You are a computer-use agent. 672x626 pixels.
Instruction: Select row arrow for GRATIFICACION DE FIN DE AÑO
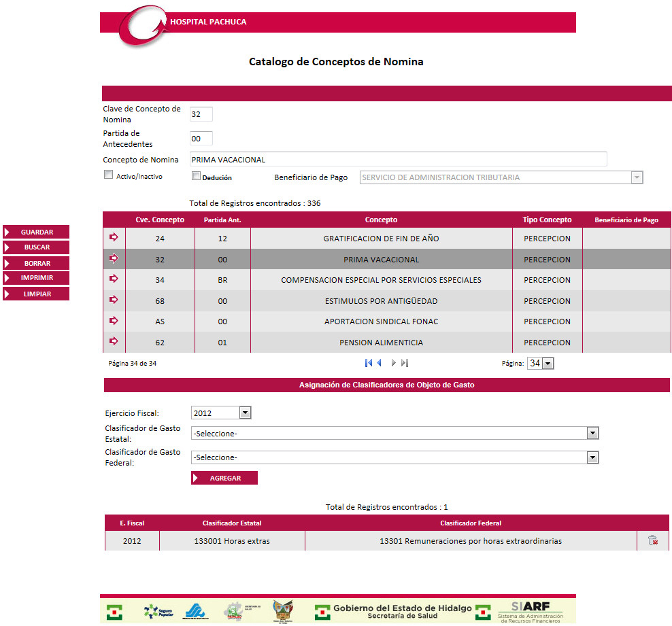(114, 237)
